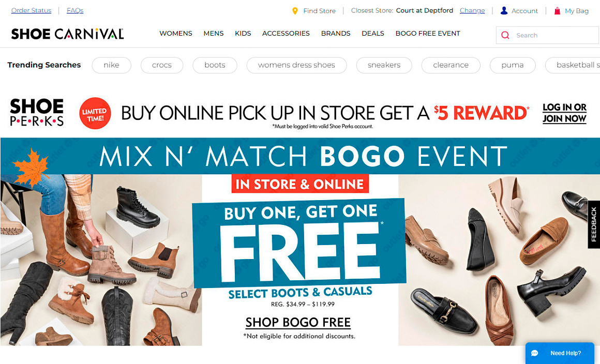Open the Order Status link
600x364 pixels.
point(32,10)
